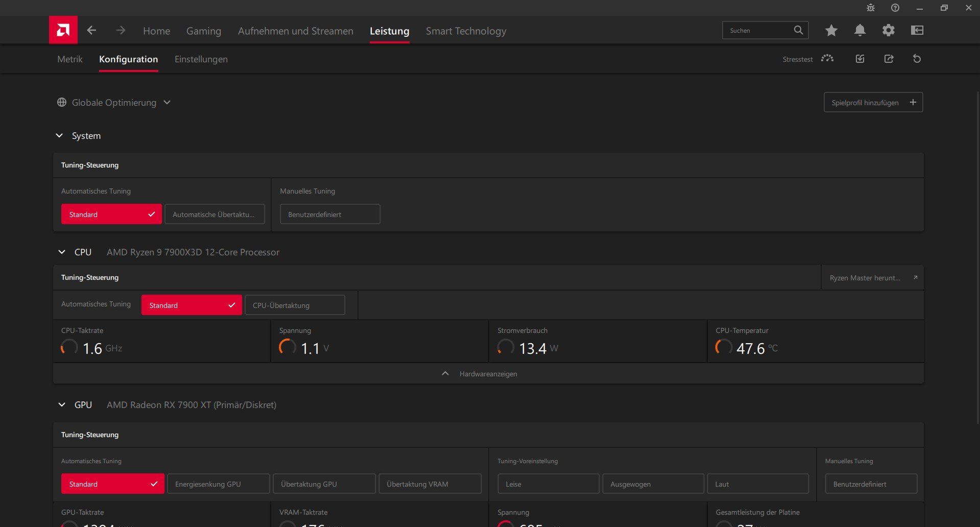Click the AMD Ryzen 9 7900X3D processor name

(193, 252)
